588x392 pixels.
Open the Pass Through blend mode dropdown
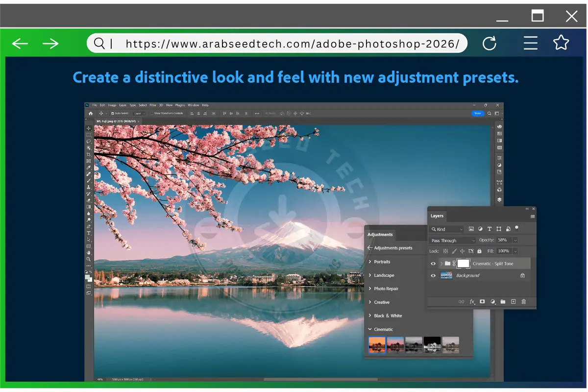[x=452, y=240]
